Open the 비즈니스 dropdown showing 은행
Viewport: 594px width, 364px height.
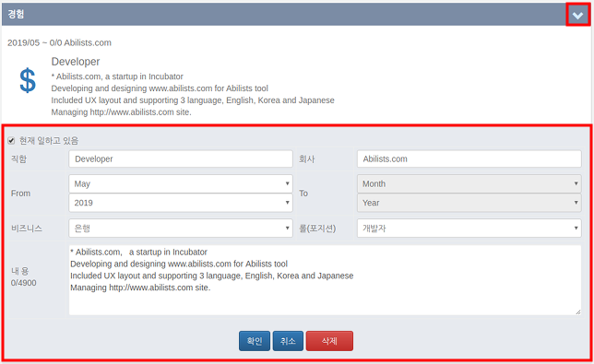(x=181, y=229)
